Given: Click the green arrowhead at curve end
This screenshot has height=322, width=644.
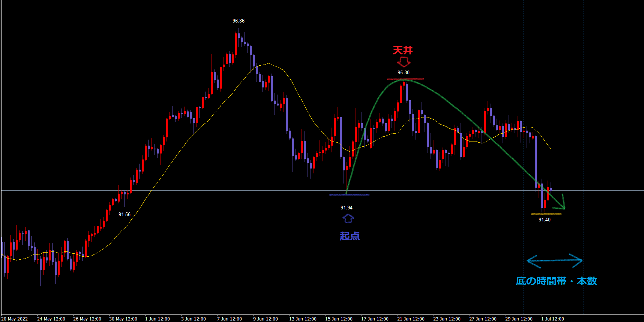Looking at the screenshot, I should point(562,205).
